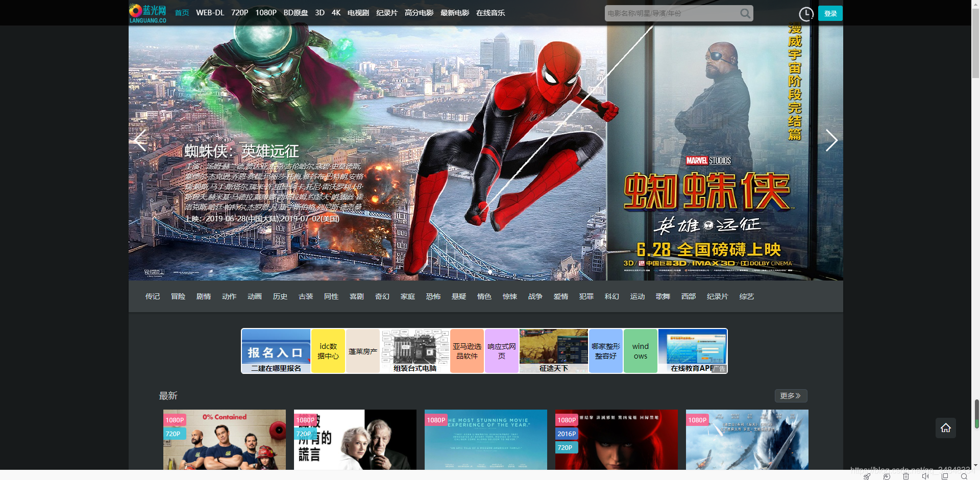The image size is (980, 480).
Task: Click the trash icon in browser status bar
Action: coord(906,476)
